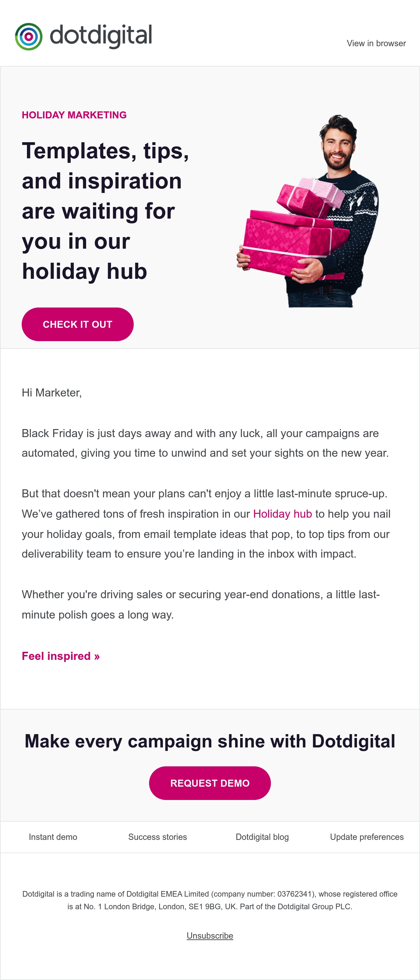Click the Hi Marketer greeting text
The image size is (420, 980).
click(52, 393)
